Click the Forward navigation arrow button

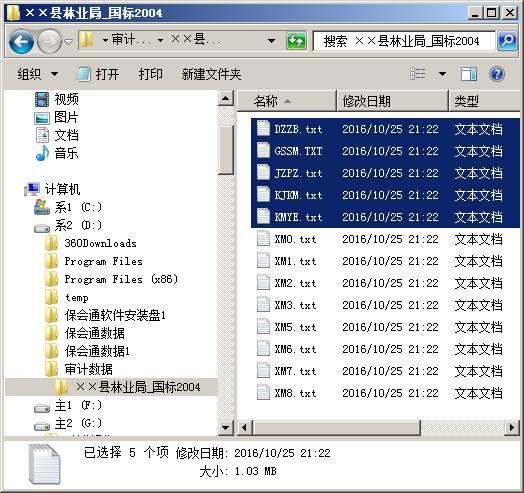pos(49,42)
